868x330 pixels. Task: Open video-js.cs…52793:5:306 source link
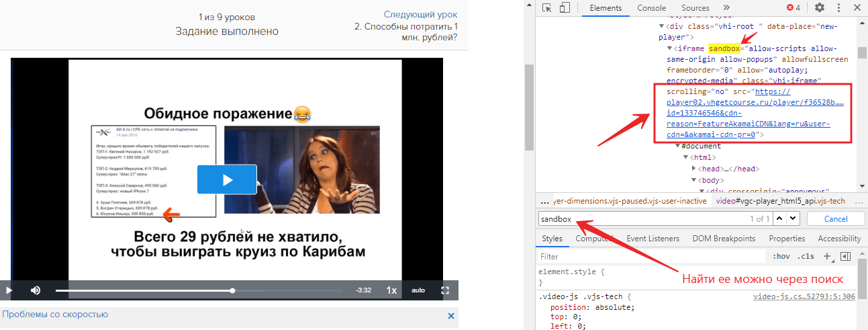[804, 296]
